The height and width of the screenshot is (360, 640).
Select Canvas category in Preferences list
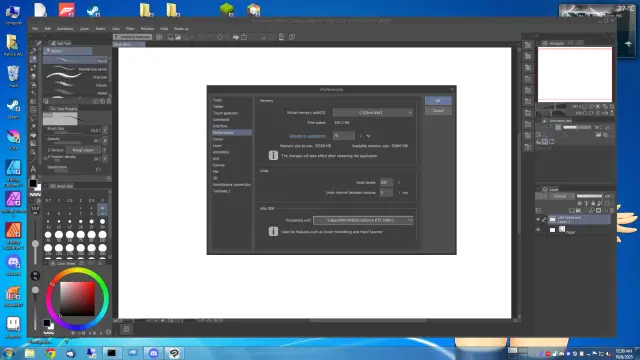tap(219, 165)
